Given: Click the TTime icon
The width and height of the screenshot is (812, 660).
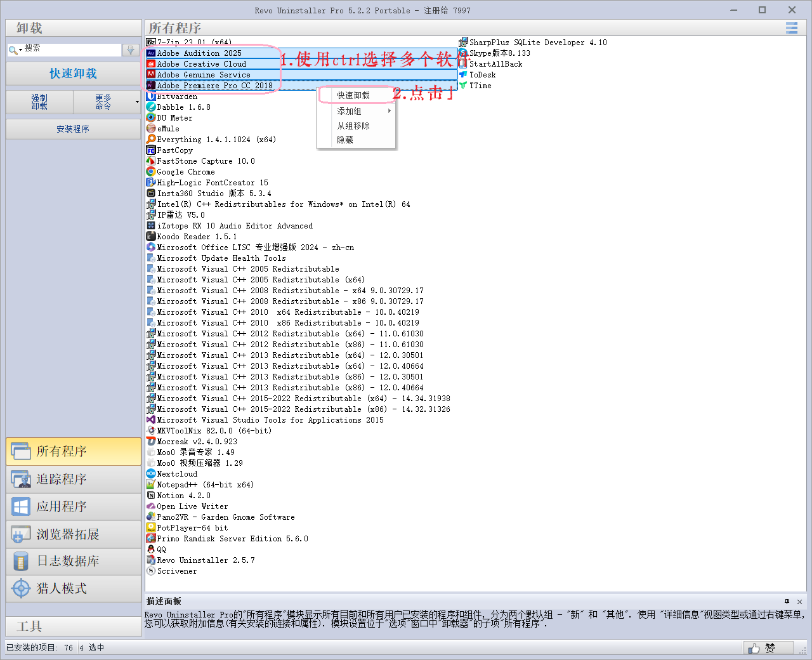Looking at the screenshot, I should pos(463,86).
